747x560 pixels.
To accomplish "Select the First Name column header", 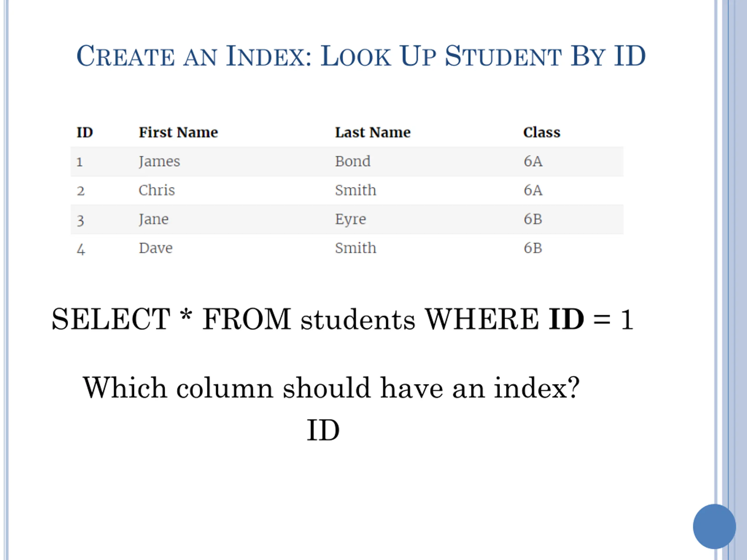I will pos(178,132).
